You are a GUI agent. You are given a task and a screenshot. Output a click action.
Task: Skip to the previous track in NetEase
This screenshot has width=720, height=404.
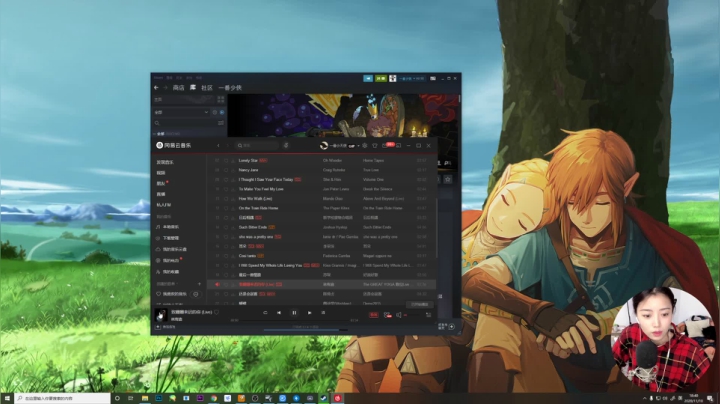pyautogui.click(x=279, y=313)
